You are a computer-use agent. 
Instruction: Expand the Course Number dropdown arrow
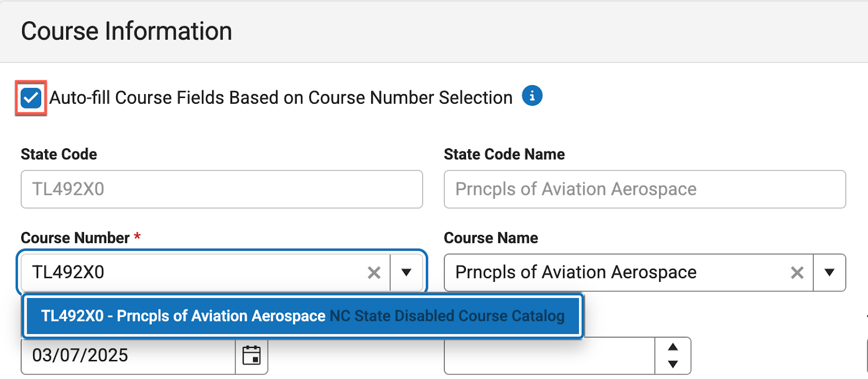click(x=406, y=273)
